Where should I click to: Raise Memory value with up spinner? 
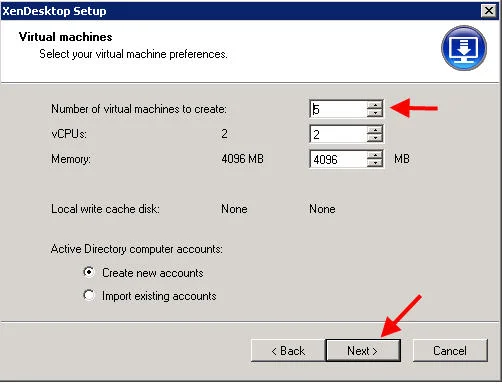(375, 155)
